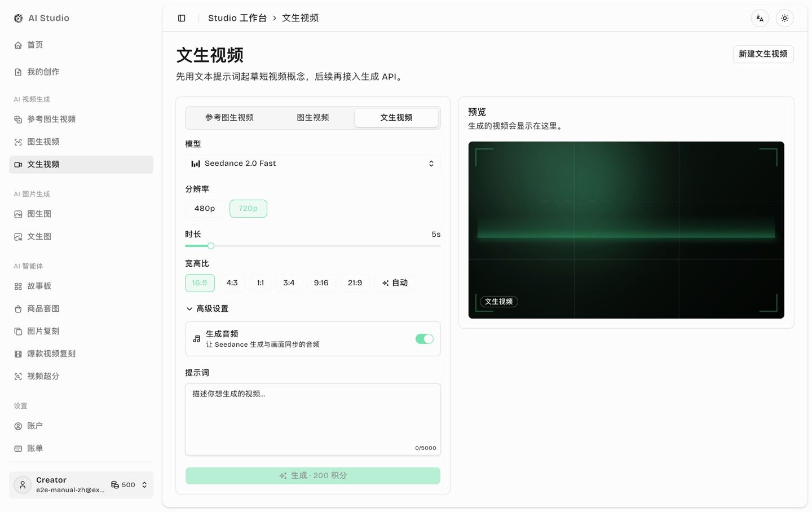Open 我的创作 in the sidebar
This screenshot has width=812, height=512.
pos(81,72)
